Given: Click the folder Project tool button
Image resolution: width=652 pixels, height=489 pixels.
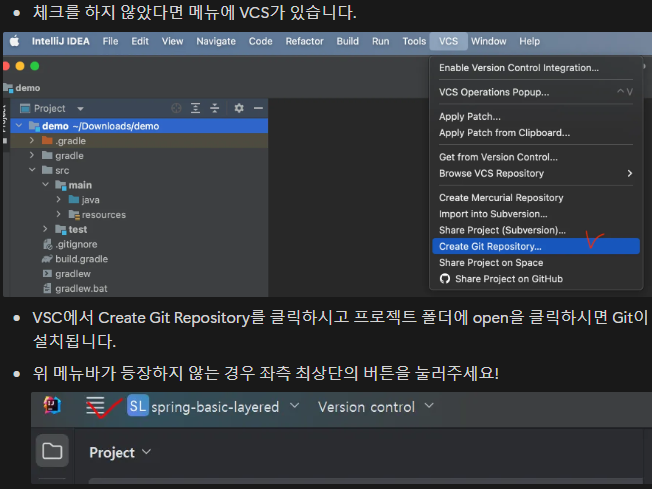Looking at the screenshot, I should tap(52, 451).
